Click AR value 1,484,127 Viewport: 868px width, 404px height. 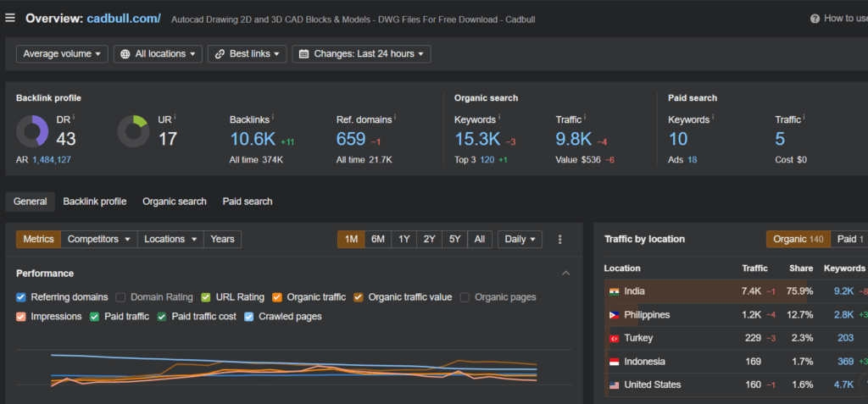pos(52,160)
